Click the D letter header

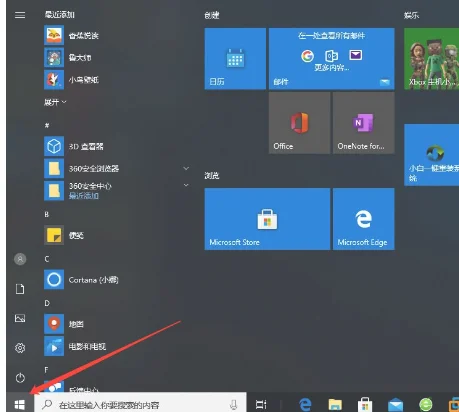pyautogui.click(x=47, y=303)
